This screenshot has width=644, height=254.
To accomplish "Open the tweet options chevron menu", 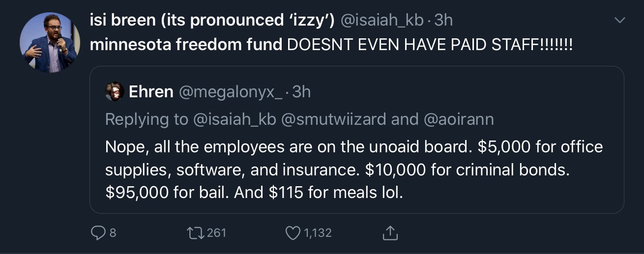I will tap(620, 21).
